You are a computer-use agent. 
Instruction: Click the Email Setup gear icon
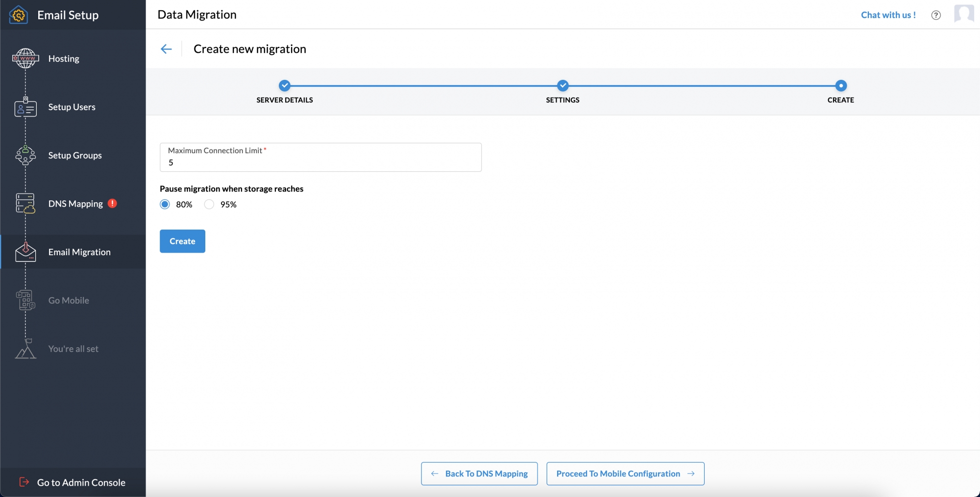tap(18, 15)
